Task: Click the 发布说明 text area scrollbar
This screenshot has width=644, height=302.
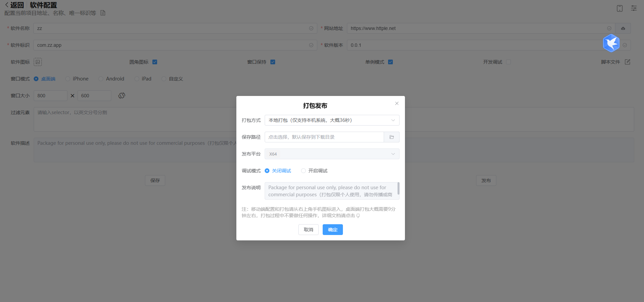Action: click(399, 189)
